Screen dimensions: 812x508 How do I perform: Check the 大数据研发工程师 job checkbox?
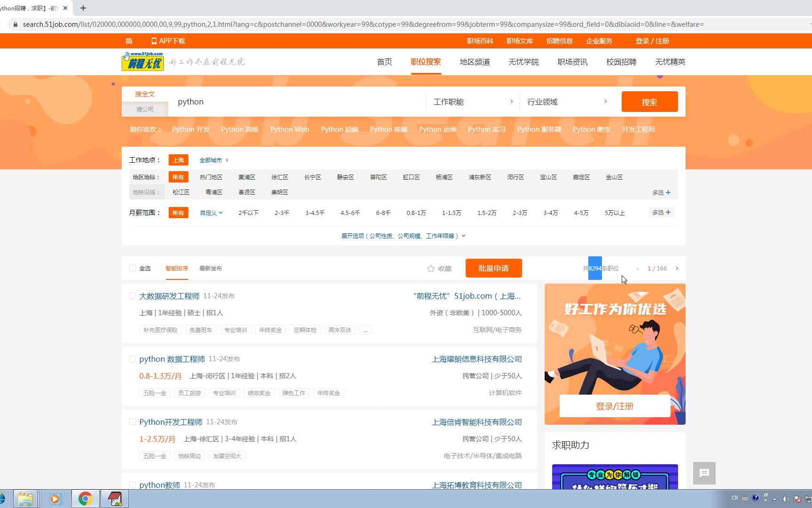pos(133,296)
